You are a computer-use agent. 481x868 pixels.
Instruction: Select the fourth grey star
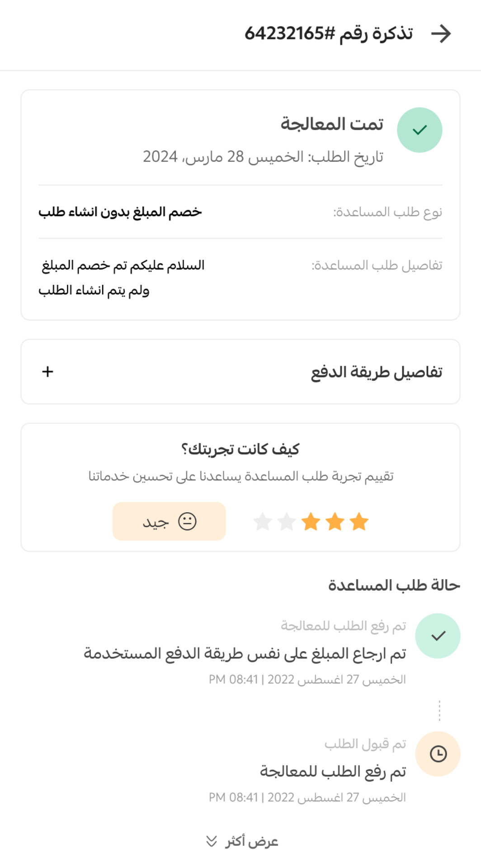(287, 522)
